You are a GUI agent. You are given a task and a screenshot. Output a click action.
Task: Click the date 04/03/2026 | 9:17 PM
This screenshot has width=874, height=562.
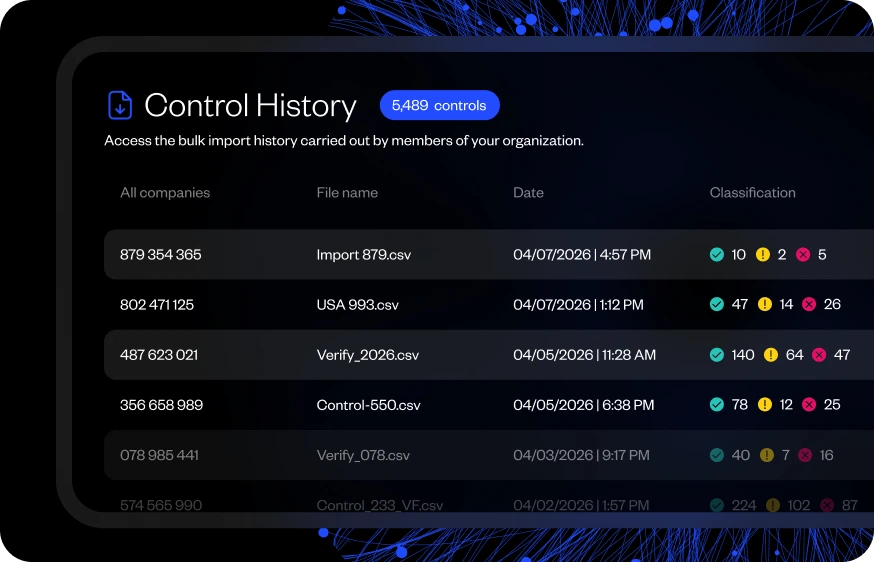[x=581, y=456]
